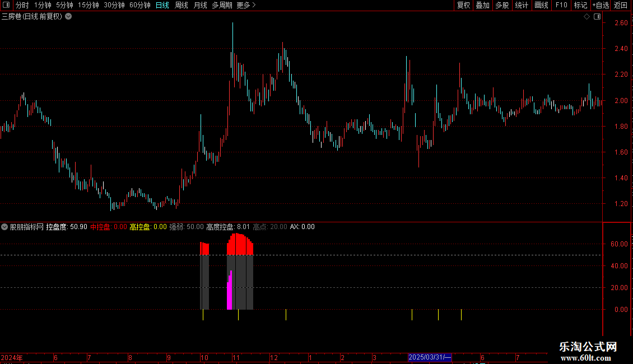Click the 高度控盘: 8.01 label
Image resolution: width=633 pixels, height=364 pixels.
pyautogui.click(x=228, y=227)
